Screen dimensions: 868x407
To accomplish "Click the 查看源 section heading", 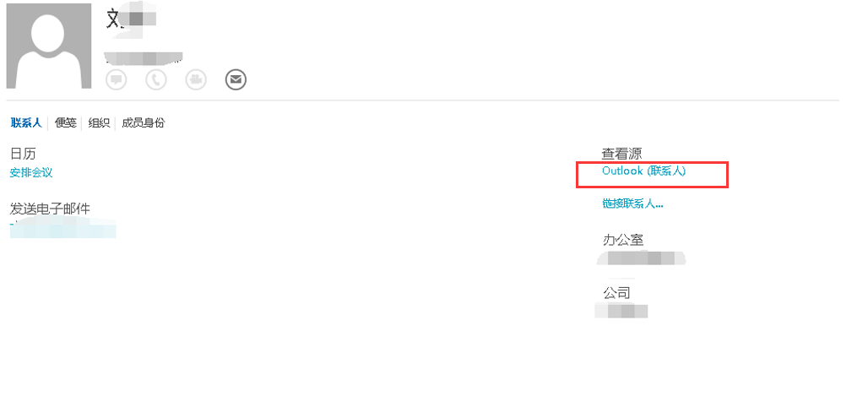I will (621, 154).
